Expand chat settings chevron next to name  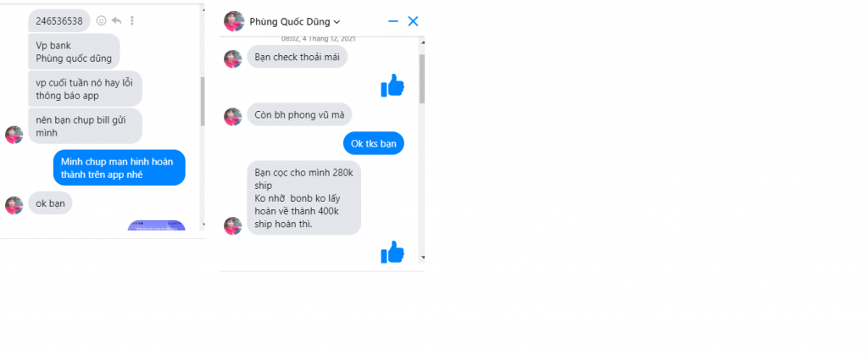click(337, 22)
